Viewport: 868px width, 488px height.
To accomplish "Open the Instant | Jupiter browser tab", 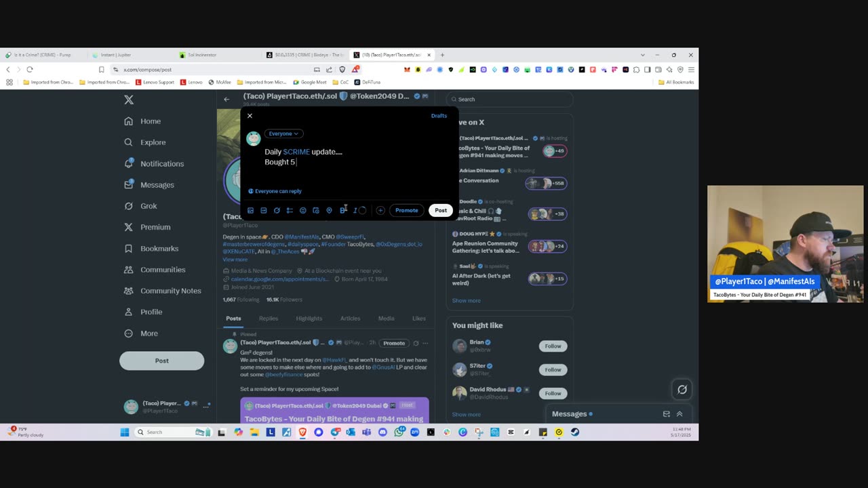I will tap(130, 55).
